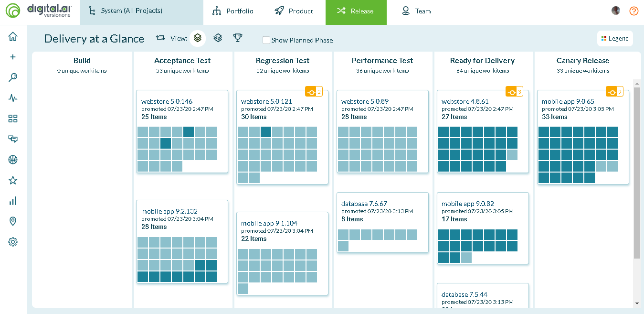This screenshot has width=644, height=314.
Task: Open the lookup magnifier icon in sidebar
Action: click(13, 77)
